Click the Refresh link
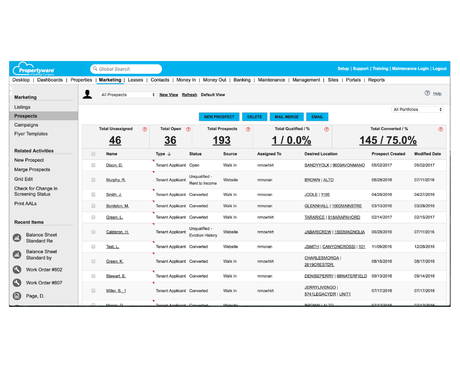This screenshot has height=385, width=460. pos(189,95)
